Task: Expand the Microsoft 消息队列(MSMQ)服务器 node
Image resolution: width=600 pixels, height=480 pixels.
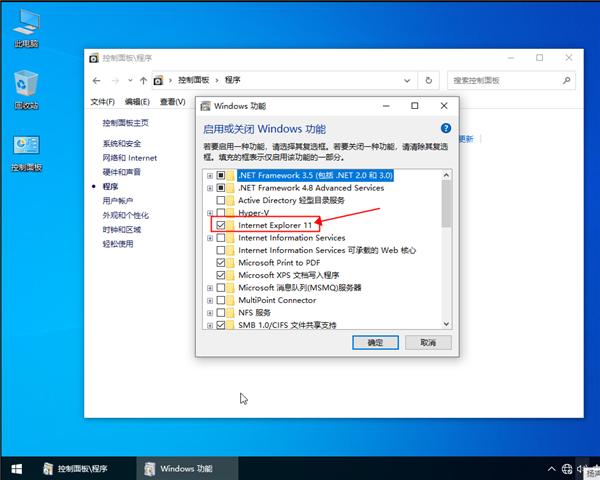Action: coord(210,288)
